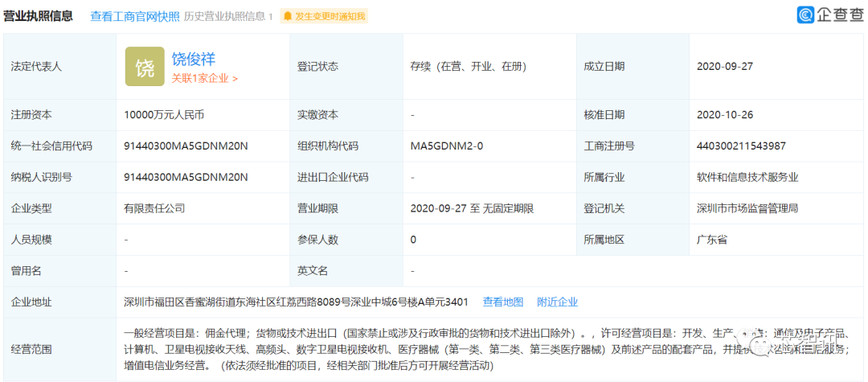The width and height of the screenshot is (868, 382).
Task: Click the 工商注册号 value 440300211543987
Action: pyautogui.click(x=741, y=146)
